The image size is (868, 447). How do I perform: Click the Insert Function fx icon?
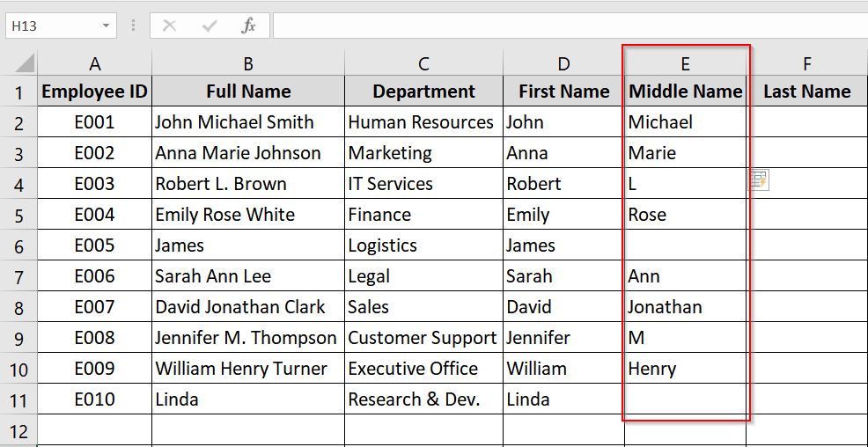point(248,26)
